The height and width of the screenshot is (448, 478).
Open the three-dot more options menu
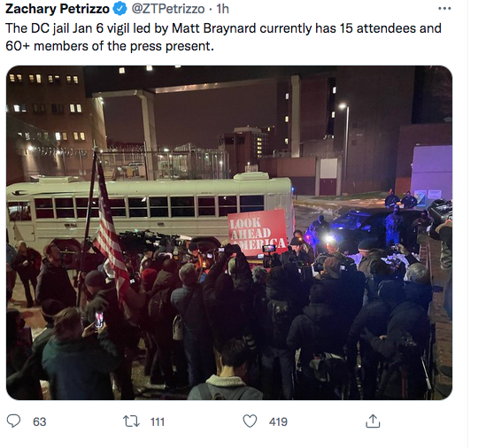[444, 9]
